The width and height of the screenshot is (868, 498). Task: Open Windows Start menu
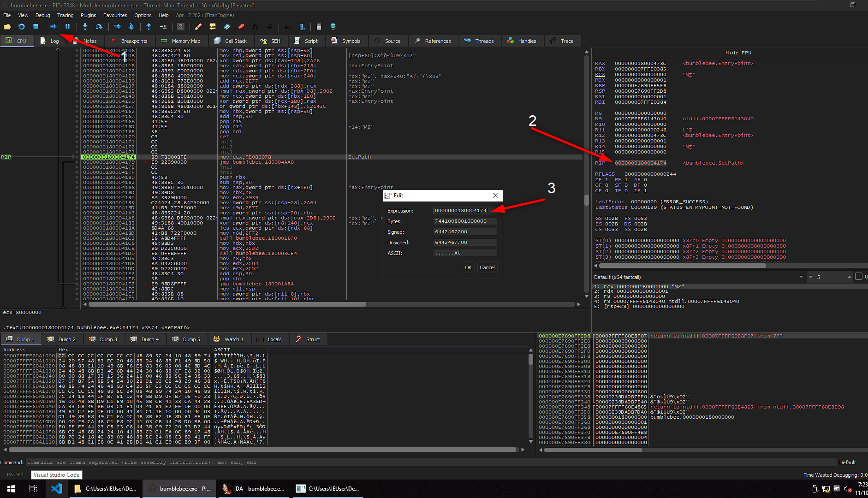click(11, 489)
